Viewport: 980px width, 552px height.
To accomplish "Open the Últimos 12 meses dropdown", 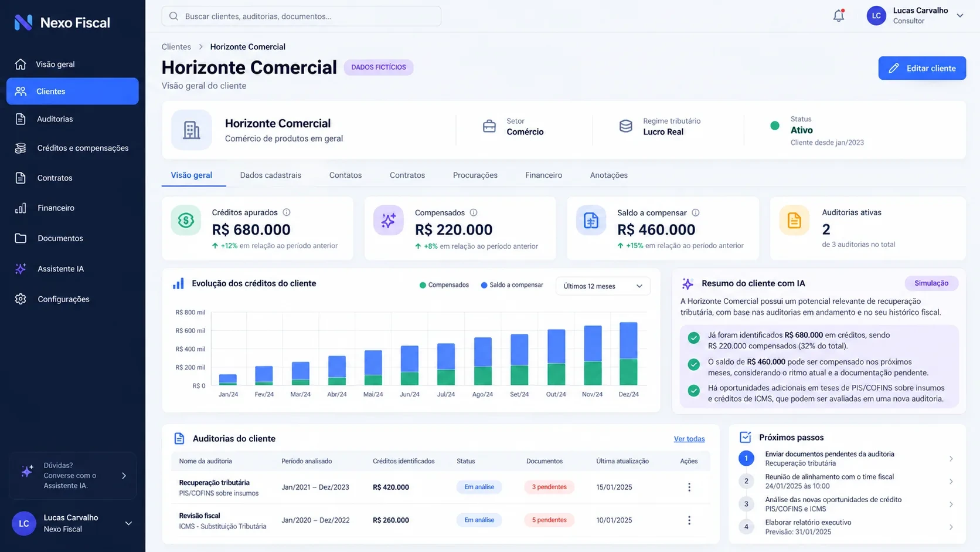I will 603,286.
